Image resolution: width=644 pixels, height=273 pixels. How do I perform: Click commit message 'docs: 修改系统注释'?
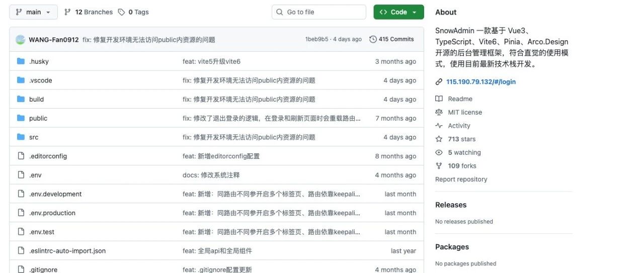tap(211, 175)
